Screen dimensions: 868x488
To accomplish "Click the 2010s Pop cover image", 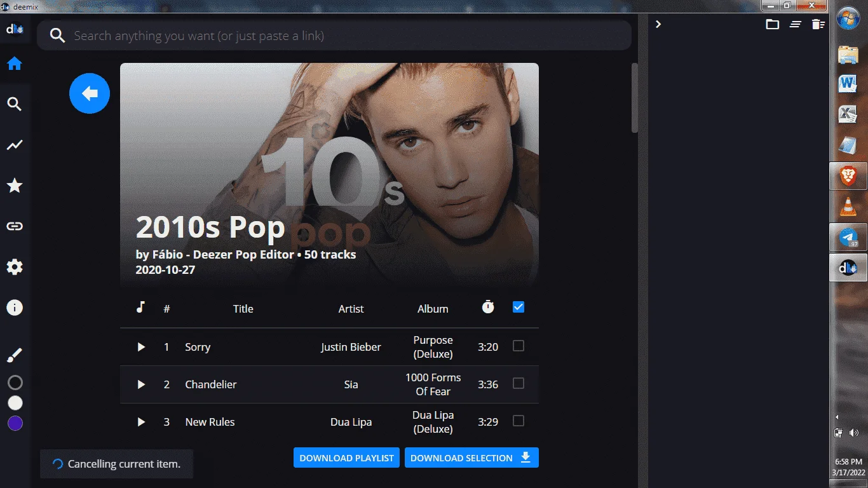I will 329,175.
